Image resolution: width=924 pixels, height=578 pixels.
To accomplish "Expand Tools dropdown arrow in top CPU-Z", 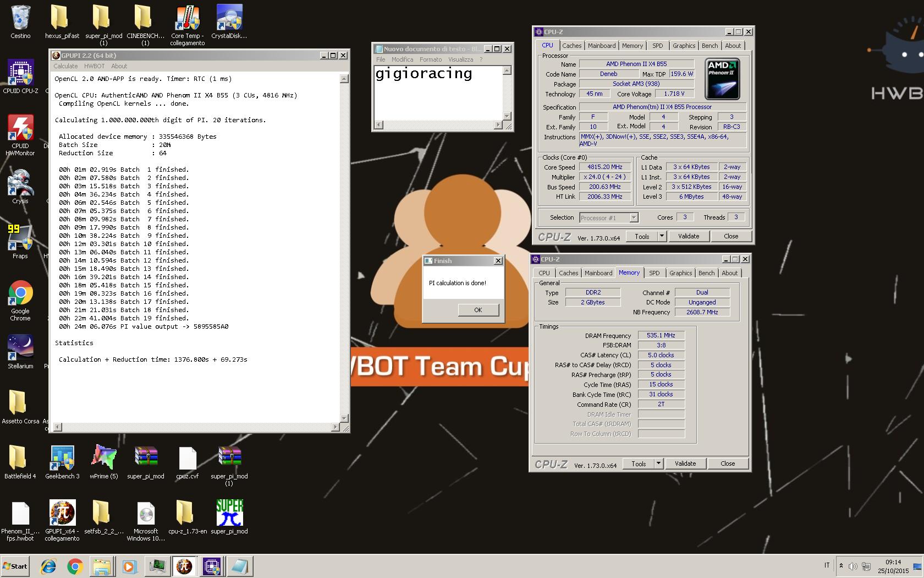I will click(662, 236).
